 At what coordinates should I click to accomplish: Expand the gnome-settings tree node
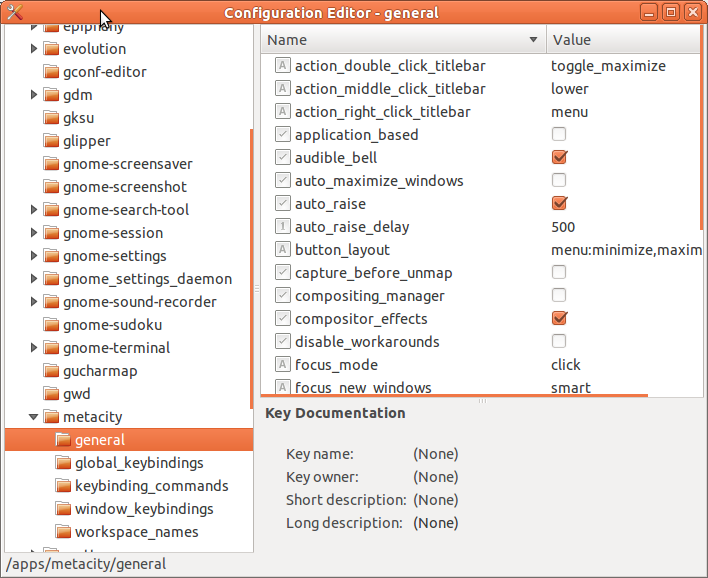coord(33,256)
